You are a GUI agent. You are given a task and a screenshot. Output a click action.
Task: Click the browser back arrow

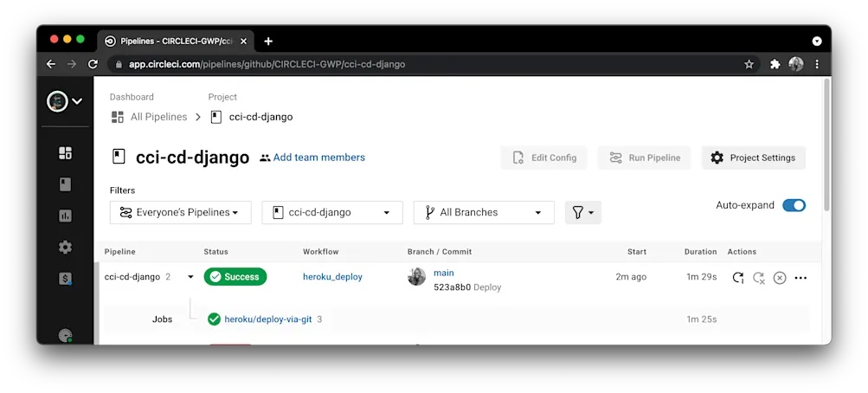(51, 64)
